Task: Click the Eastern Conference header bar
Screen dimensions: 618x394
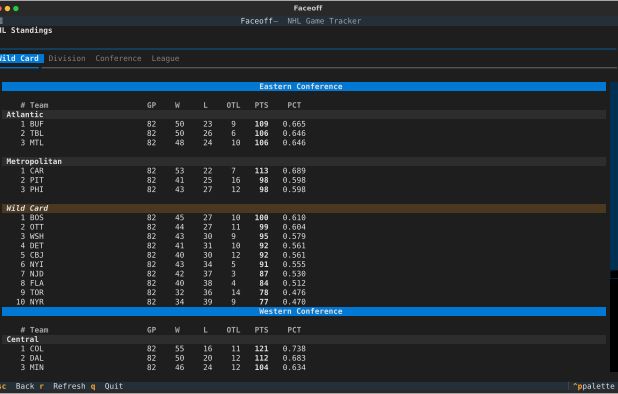Action: tap(304, 87)
